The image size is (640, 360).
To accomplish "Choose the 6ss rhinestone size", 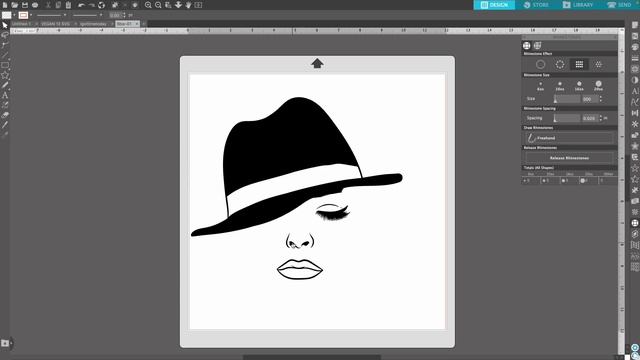I will pos(540,86).
